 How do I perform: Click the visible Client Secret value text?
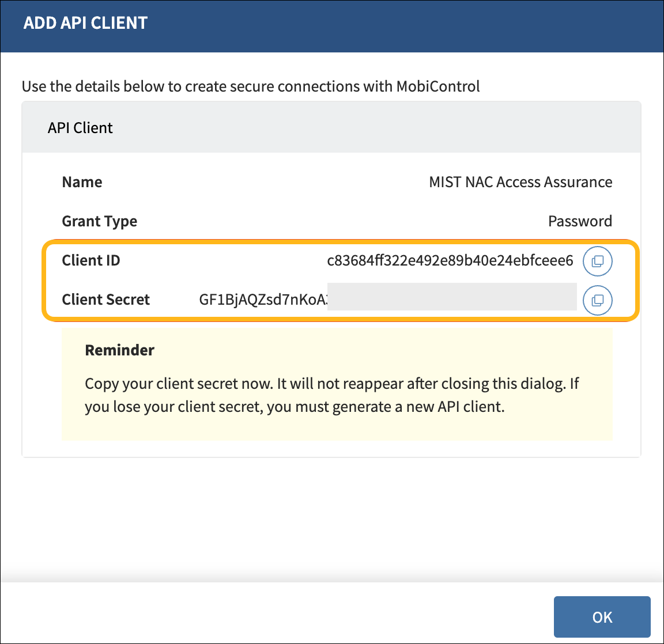(x=263, y=300)
